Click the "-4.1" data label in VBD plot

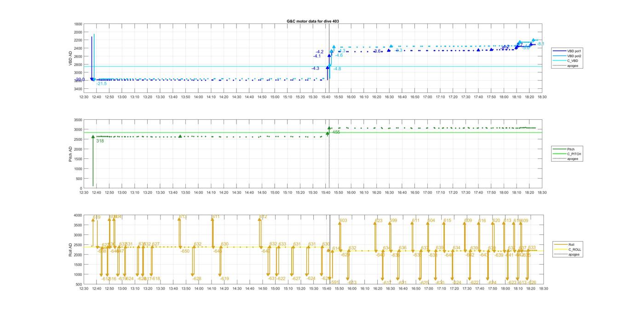point(317,56)
